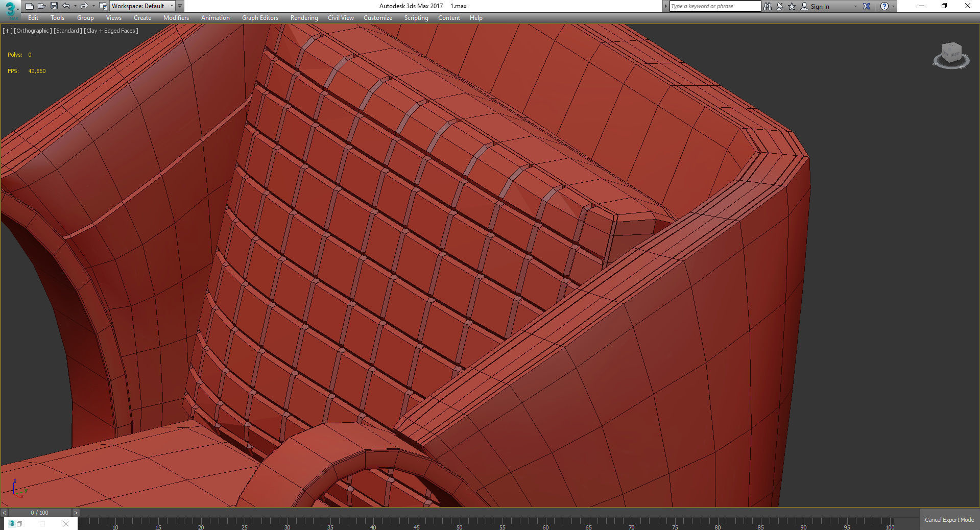
Task: Expand the Sign In dropdown arrow
Action: (855, 6)
